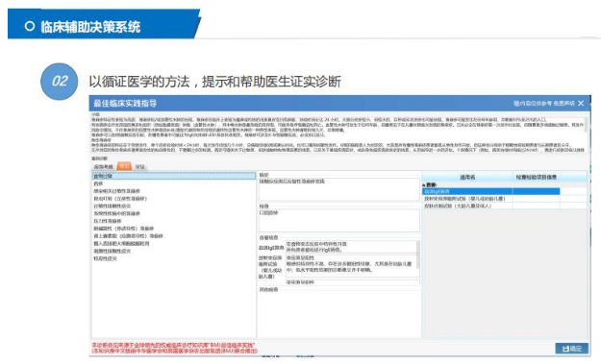Screen dimensions: 601x364
Task: Select the 放射变应原吸附试验 table row
Action: pos(505,198)
